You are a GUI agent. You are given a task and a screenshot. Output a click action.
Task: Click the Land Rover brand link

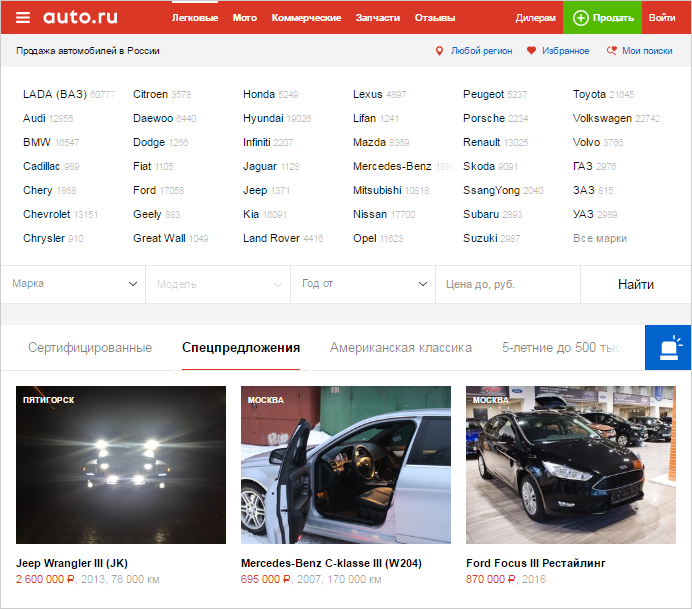271,238
